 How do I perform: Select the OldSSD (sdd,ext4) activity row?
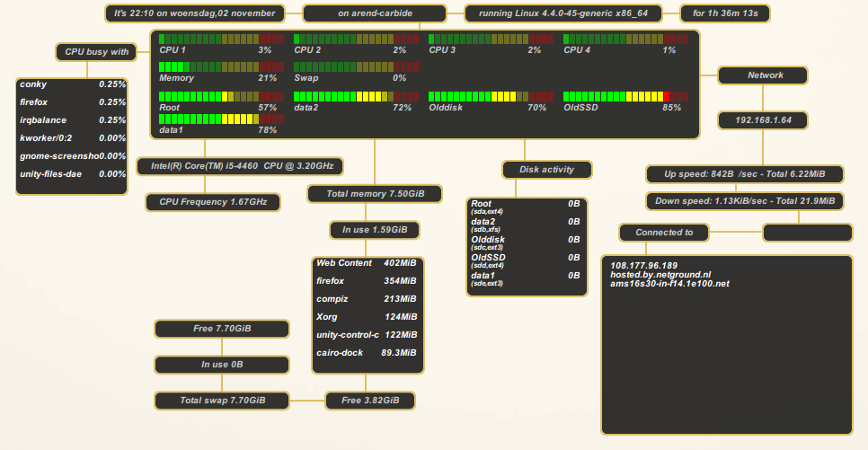[x=526, y=260]
